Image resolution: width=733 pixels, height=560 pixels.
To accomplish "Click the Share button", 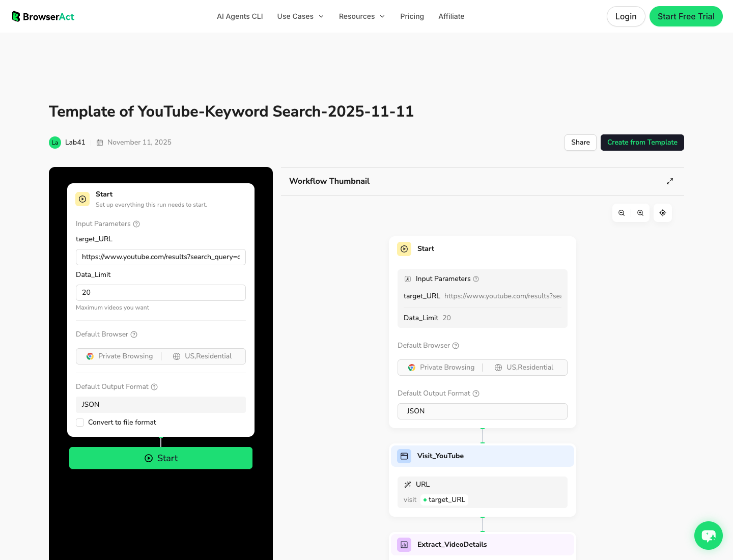I will [x=580, y=143].
